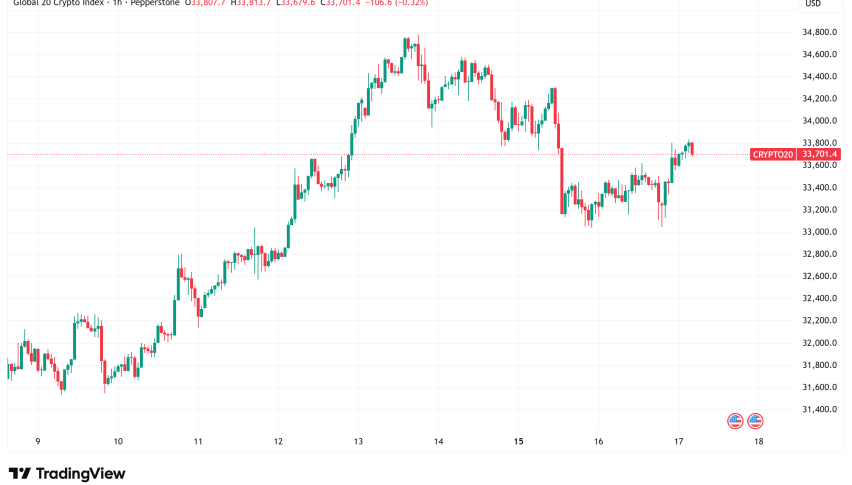The width and height of the screenshot is (852, 485).
Task: Click the −106.6 (−0.32%) change value
Action: [x=402, y=3]
